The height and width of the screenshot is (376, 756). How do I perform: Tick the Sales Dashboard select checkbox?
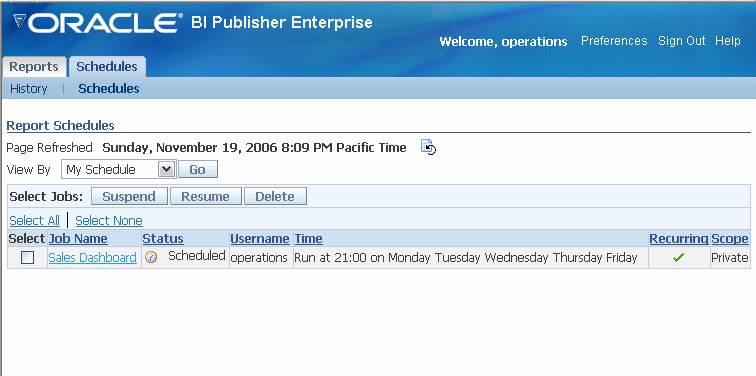(27, 258)
